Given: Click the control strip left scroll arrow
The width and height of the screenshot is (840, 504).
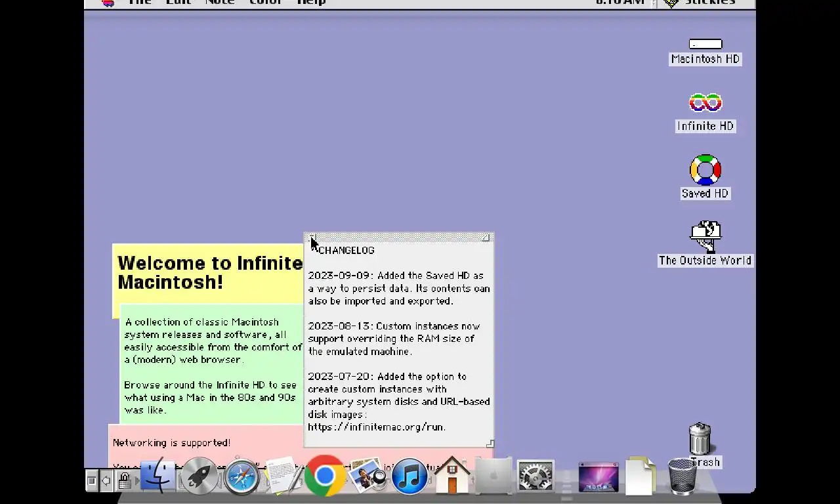Looking at the screenshot, I should pyautogui.click(x=106, y=481).
